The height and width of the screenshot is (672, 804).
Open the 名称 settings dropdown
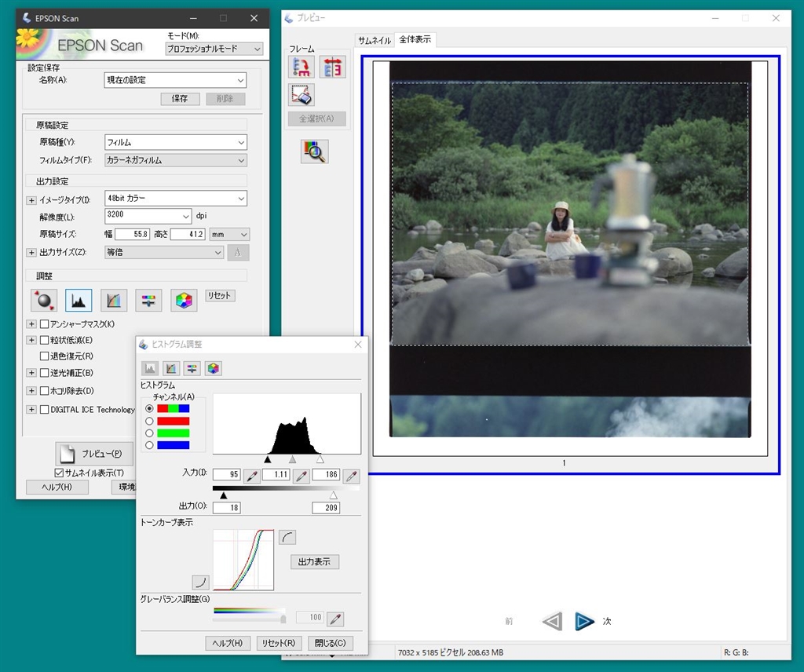pyautogui.click(x=175, y=80)
